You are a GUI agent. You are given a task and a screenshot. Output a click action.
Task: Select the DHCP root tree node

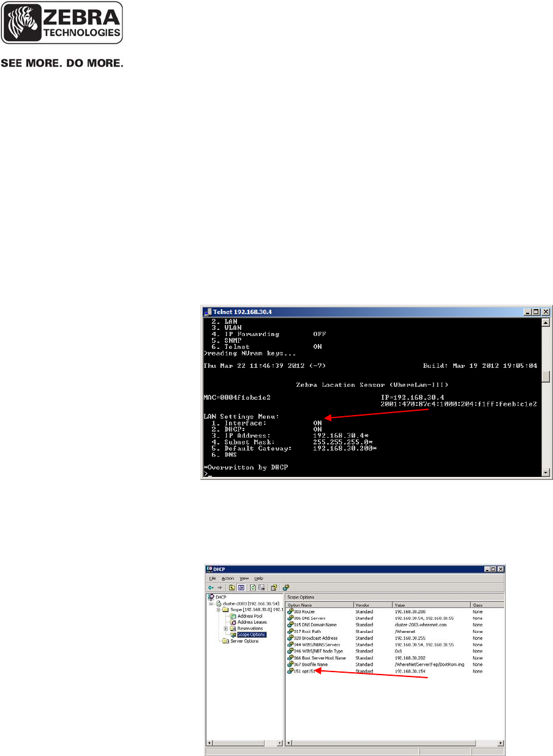[x=220, y=597]
